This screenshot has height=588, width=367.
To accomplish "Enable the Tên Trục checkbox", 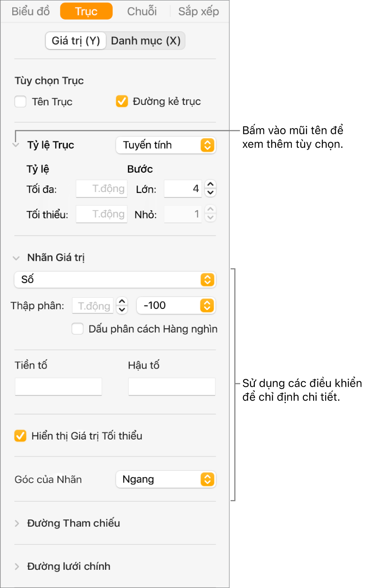I will (x=21, y=102).
